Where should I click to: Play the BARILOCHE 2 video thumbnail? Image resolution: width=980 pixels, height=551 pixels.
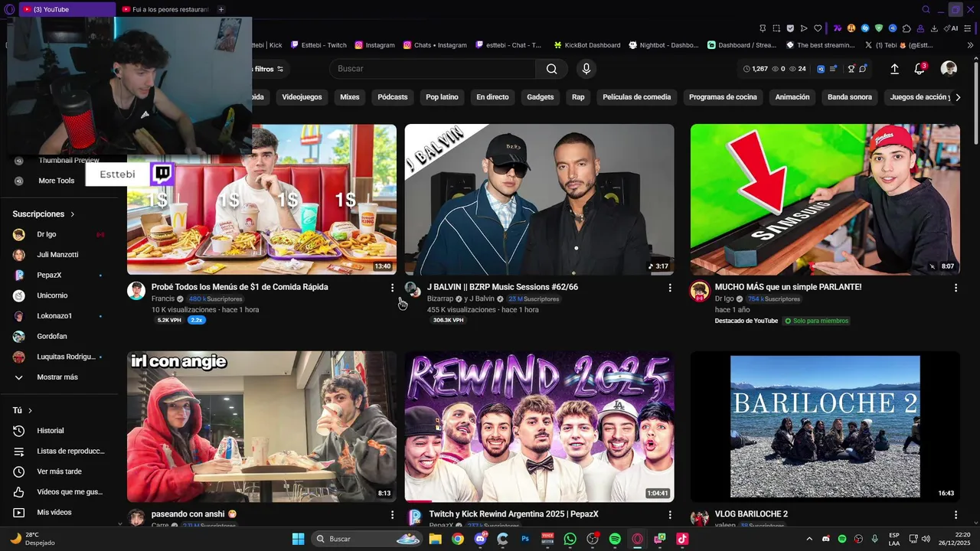(825, 427)
